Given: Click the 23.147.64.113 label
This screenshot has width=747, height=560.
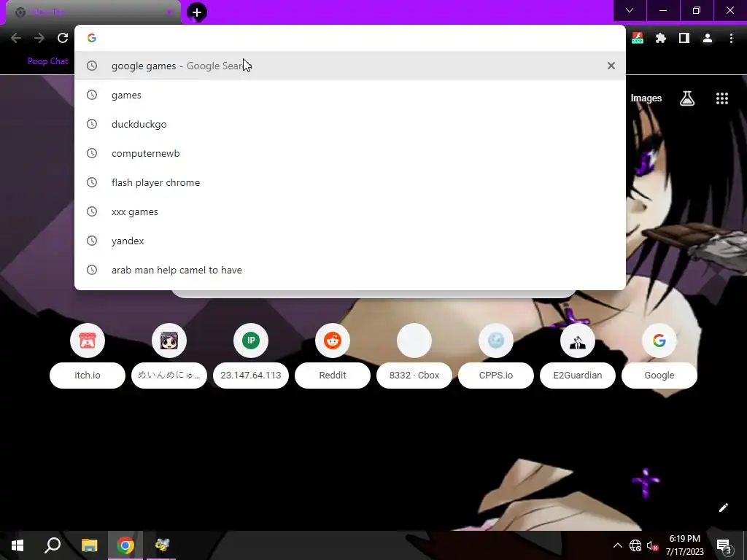Looking at the screenshot, I should point(251,376).
